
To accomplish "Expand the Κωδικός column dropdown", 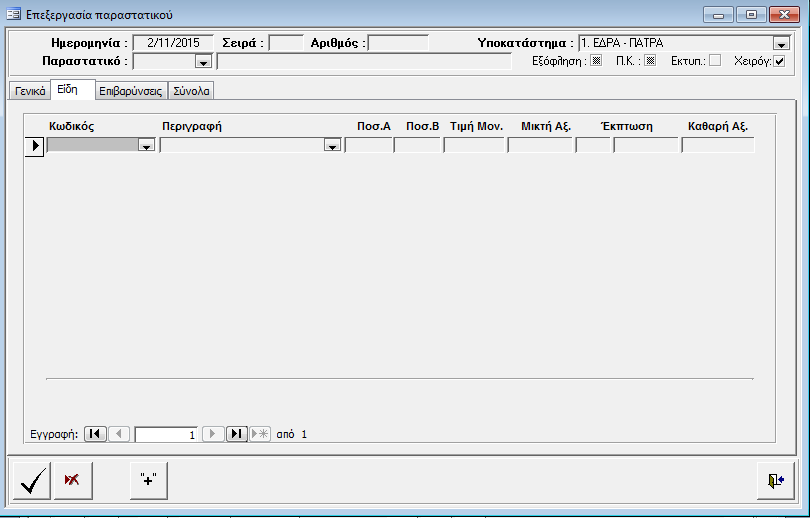I will pos(147,146).
